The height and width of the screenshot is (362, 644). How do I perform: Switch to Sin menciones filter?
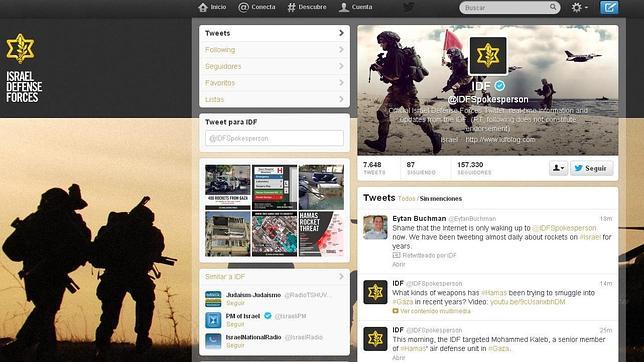point(441,198)
